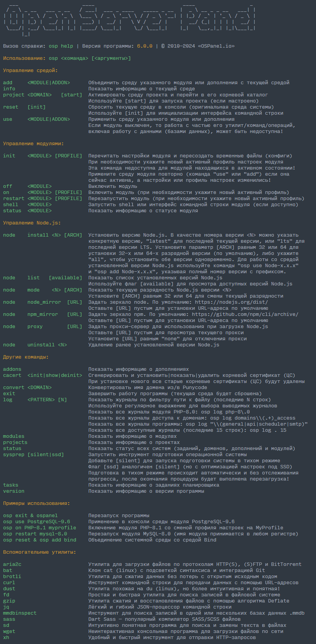
Task: Click the 'jq' utility name
Action: 6,607
